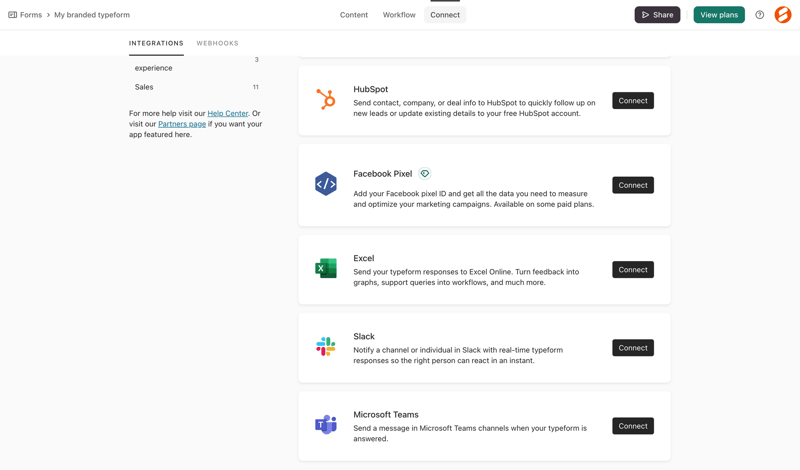Select the Connect tab
The image size is (800, 470).
[x=445, y=15]
